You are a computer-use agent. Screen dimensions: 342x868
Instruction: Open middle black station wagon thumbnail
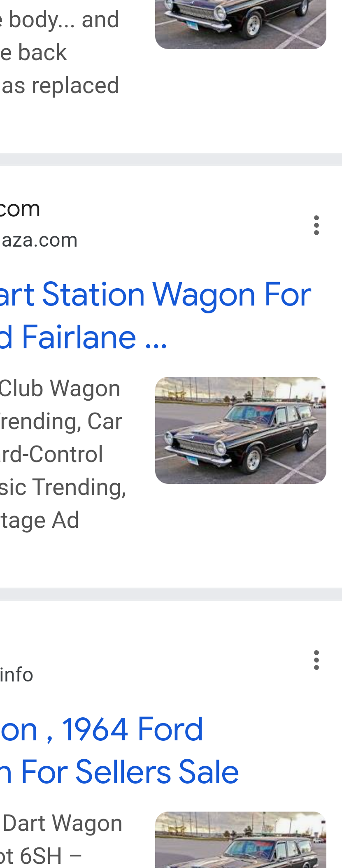click(x=241, y=430)
